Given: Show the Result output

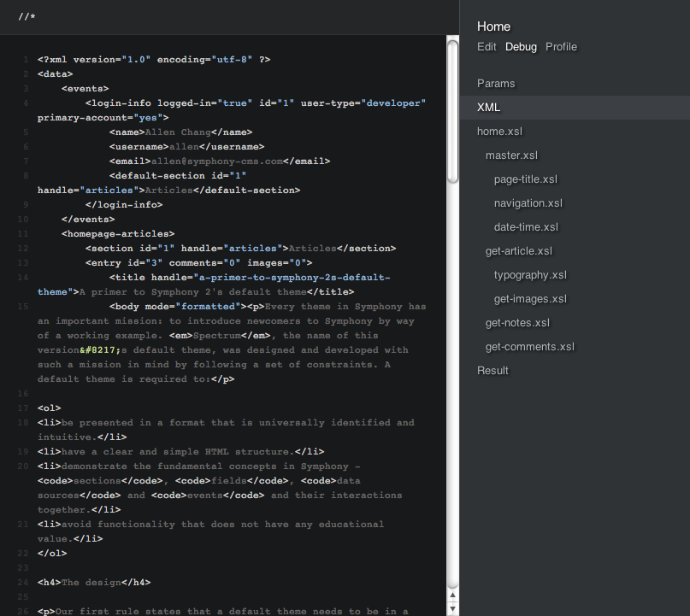Looking at the screenshot, I should pyautogui.click(x=492, y=371).
